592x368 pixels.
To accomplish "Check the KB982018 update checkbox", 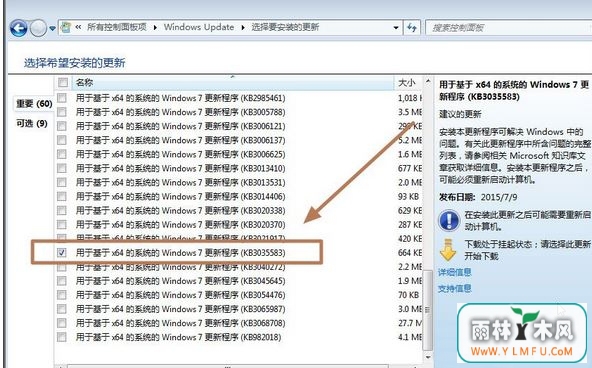I will [x=62, y=337].
